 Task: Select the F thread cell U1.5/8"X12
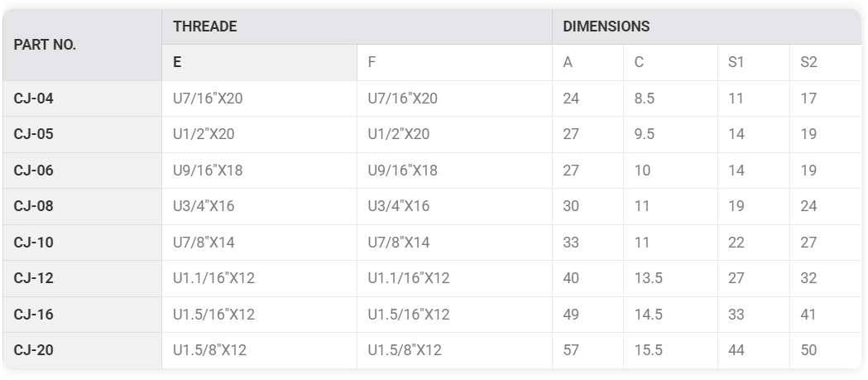454,350
